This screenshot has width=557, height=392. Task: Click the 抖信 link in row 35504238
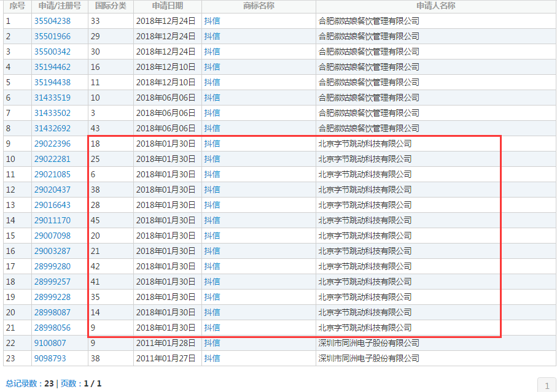point(212,21)
